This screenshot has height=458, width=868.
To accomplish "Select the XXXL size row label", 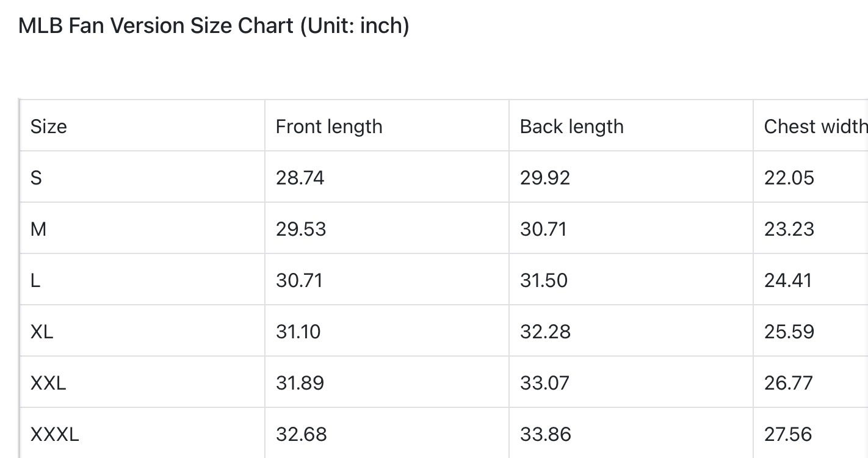I will coord(55,434).
